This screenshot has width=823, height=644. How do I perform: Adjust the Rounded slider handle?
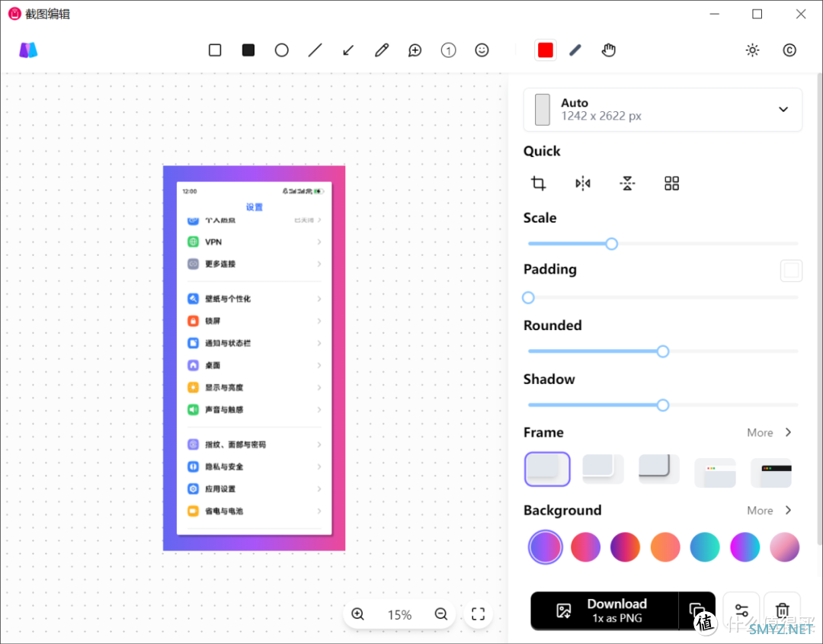tap(663, 351)
